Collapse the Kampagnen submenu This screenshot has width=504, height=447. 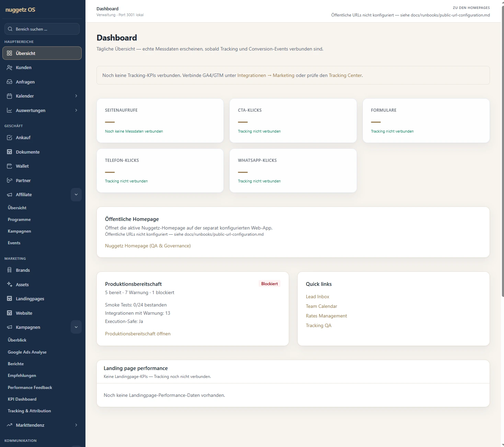pos(76,327)
